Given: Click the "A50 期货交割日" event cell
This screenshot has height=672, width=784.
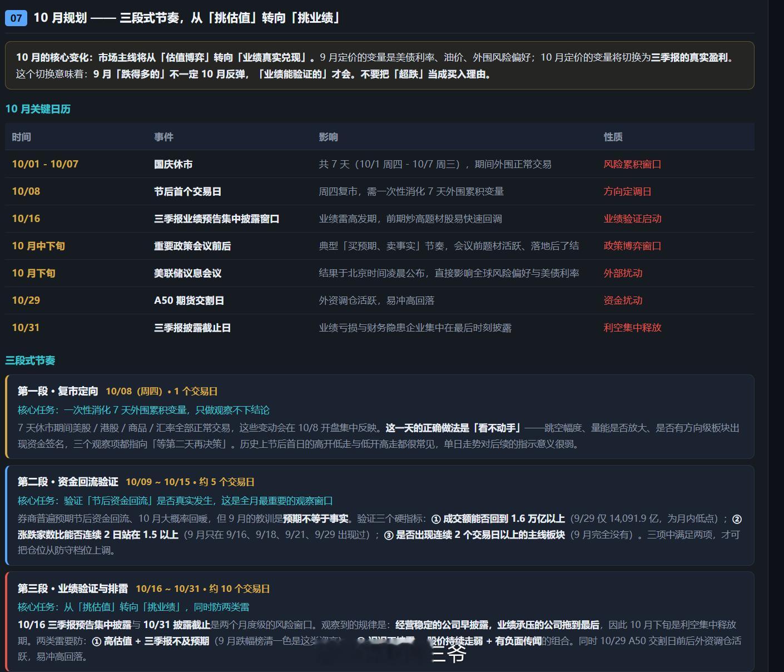Looking at the screenshot, I should [x=189, y=300].
